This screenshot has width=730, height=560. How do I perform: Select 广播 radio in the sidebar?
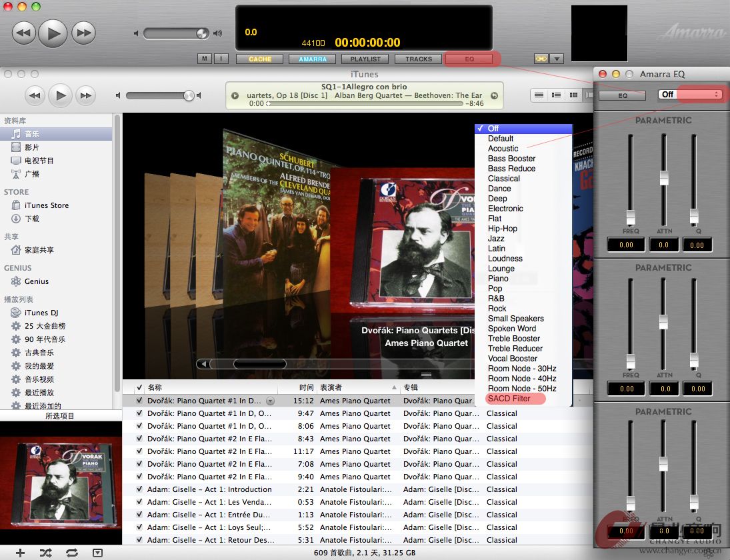(56, 174)
